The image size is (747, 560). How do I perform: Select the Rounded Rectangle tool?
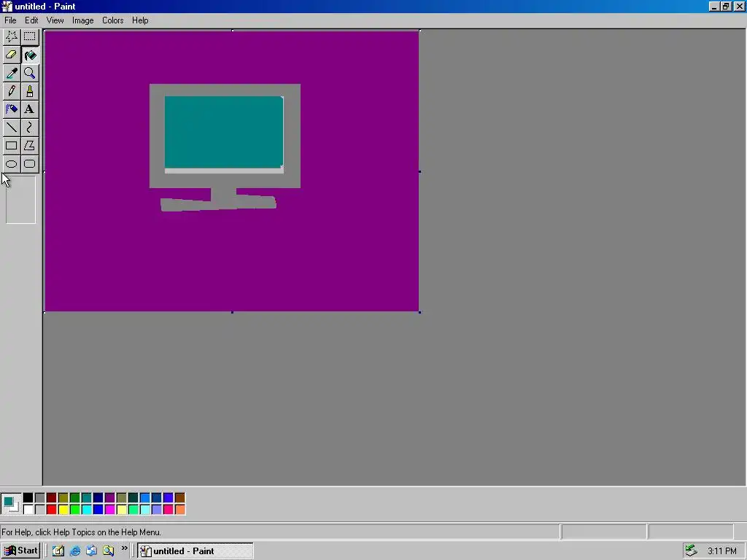click(x=29, y=164)
